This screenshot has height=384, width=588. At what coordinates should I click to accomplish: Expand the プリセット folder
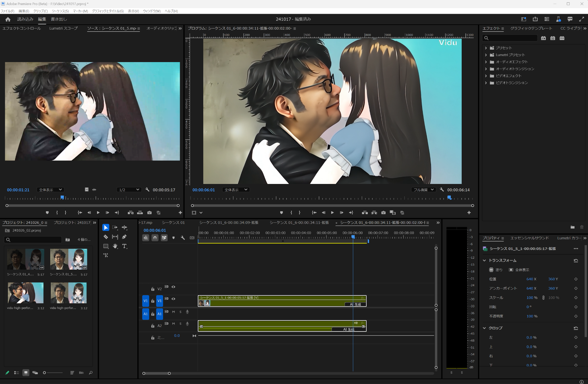[x=486, y=48]
